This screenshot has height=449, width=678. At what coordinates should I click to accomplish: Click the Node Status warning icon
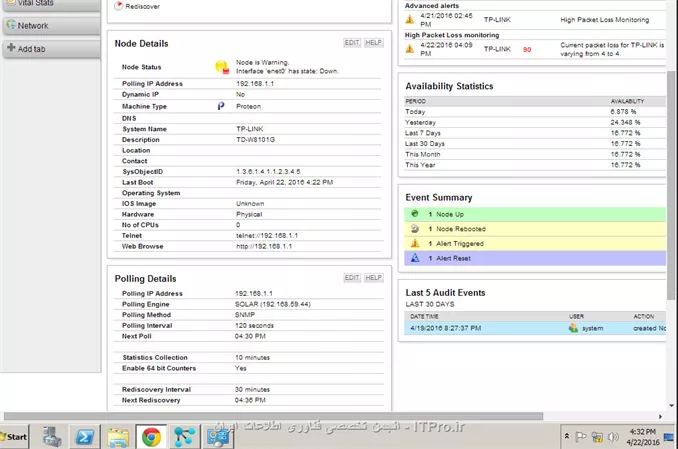(x=222, y=67)
